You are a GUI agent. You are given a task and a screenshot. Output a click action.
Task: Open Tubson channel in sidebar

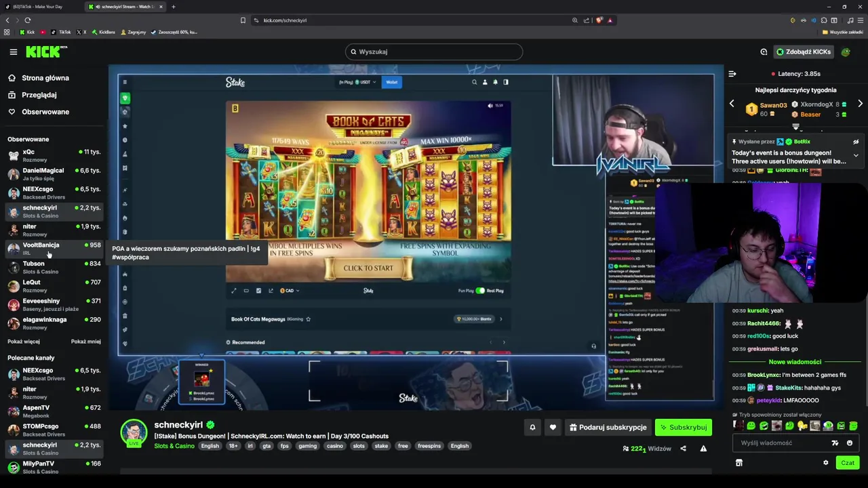[53, 267]
